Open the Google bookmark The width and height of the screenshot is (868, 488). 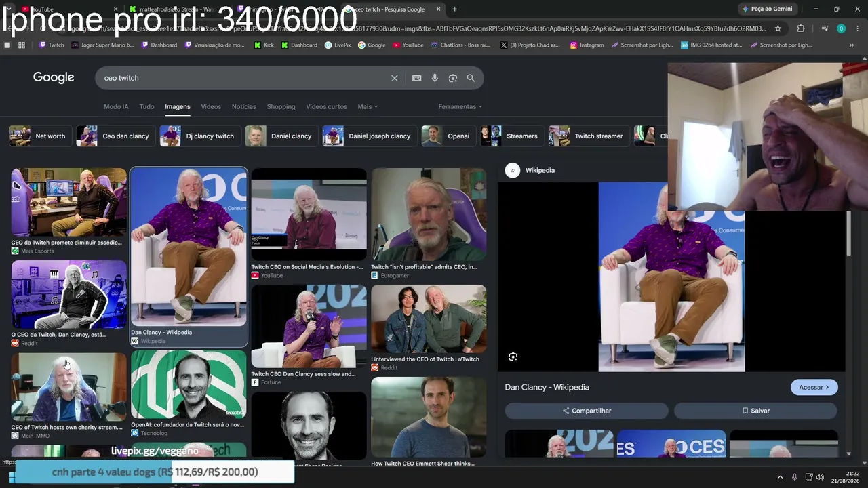372,45
